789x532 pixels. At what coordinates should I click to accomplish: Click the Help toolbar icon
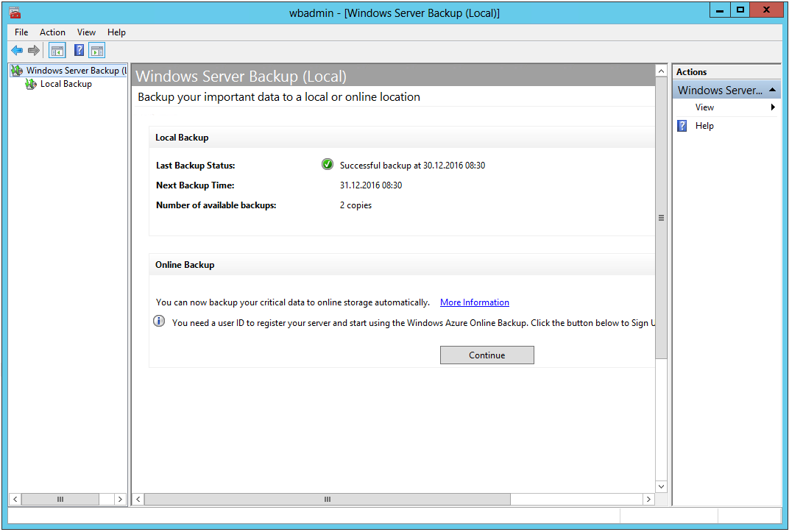pyautogui.click(x=79, y=50)
